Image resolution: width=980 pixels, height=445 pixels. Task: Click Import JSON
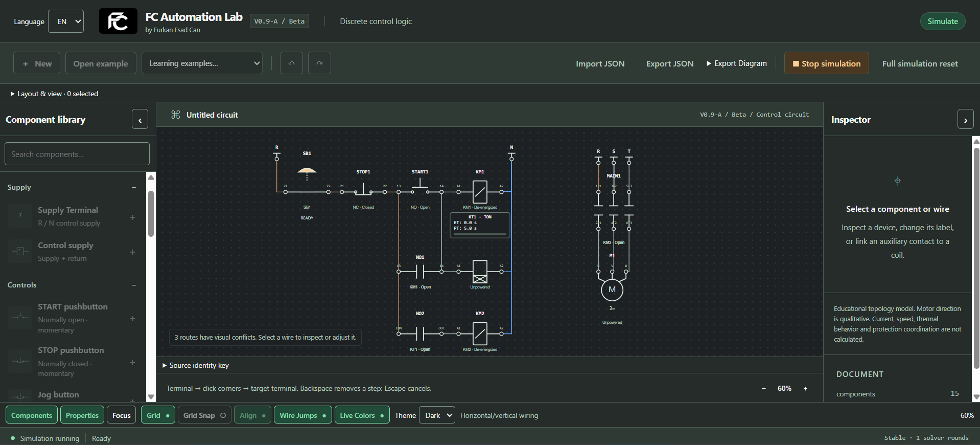click(x=600, y=63)
